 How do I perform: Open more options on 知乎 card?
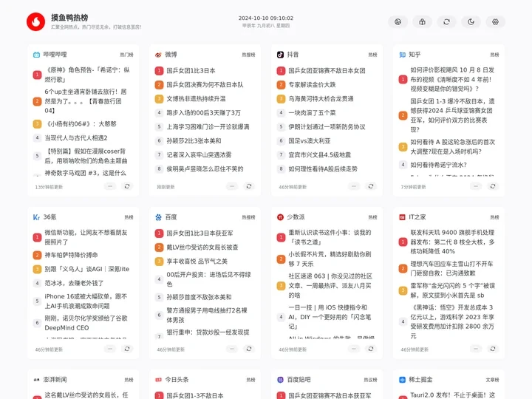476,186
